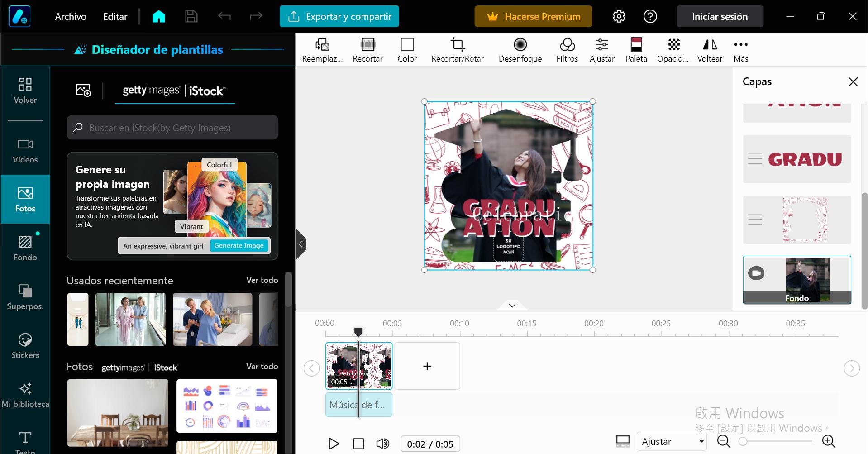Select the Recortar trim tool
Image resolution: width=868 pixels, height=454 pixels.
click(367, 50)
